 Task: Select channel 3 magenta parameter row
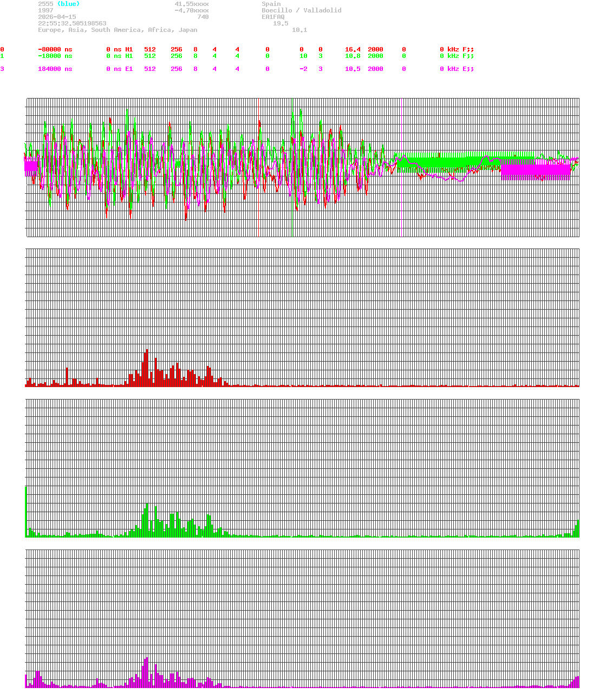(217, 69)
